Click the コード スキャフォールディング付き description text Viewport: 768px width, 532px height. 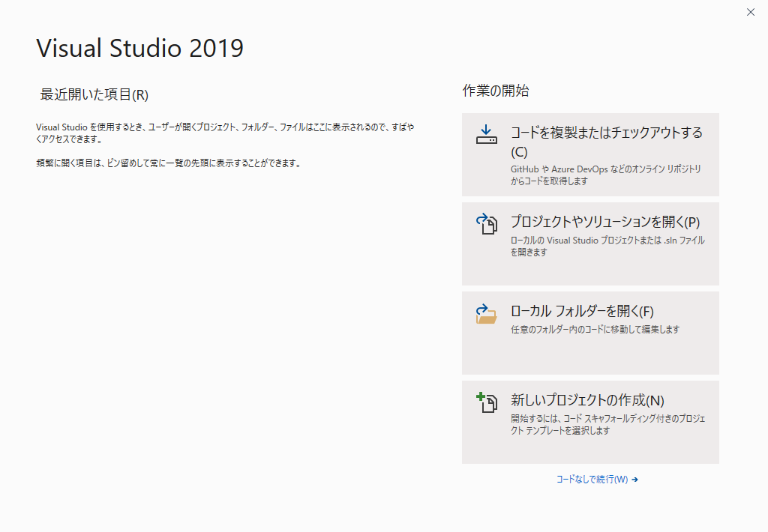[x=607, y=424]
